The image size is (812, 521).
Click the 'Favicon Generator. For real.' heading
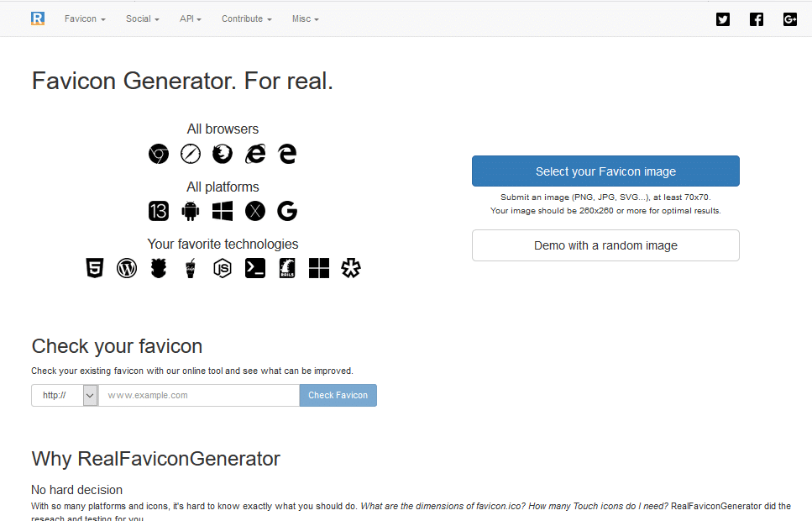click(x=182, y=81)
